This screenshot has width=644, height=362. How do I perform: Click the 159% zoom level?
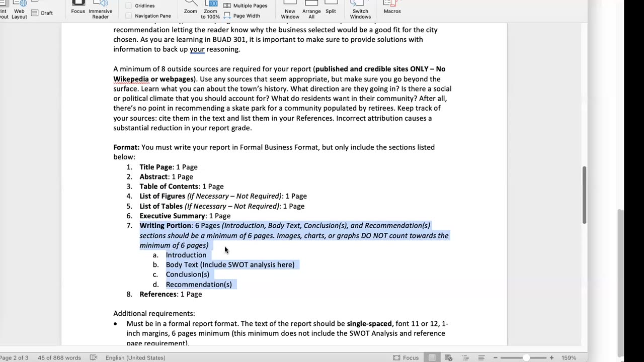pyautogui.click(x=569, y=357)
